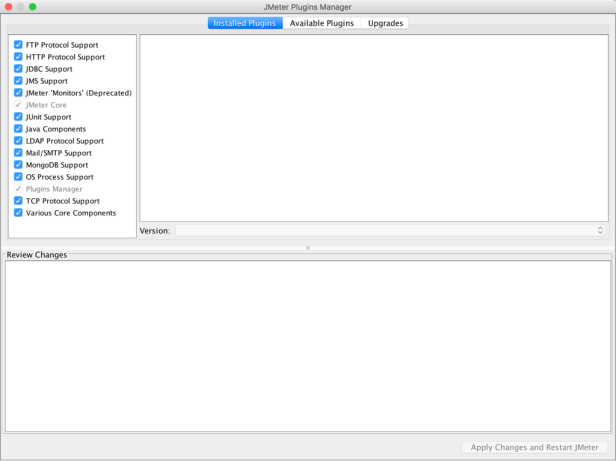The height and width of the screenshot is (461, 616).
Task: Open the Upgrades tab
Action: click(385, 23)
